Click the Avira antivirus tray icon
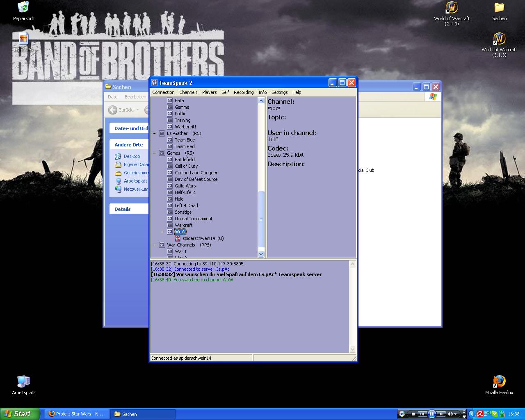 (x=480, y=414)
